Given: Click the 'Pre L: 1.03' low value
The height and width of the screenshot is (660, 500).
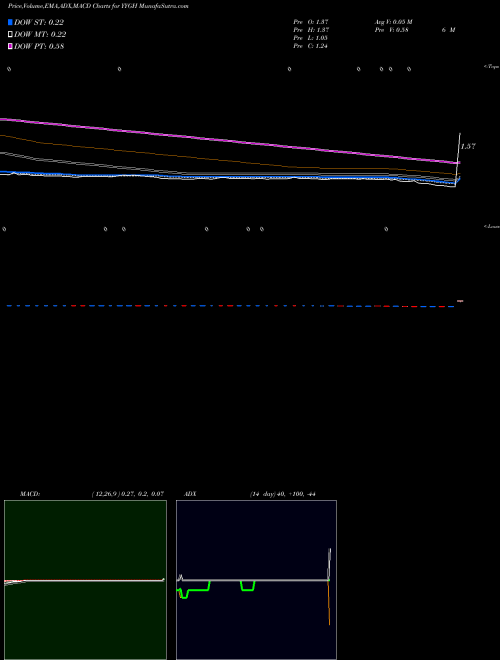Looking at the screenshot, I should coord(311,38).
